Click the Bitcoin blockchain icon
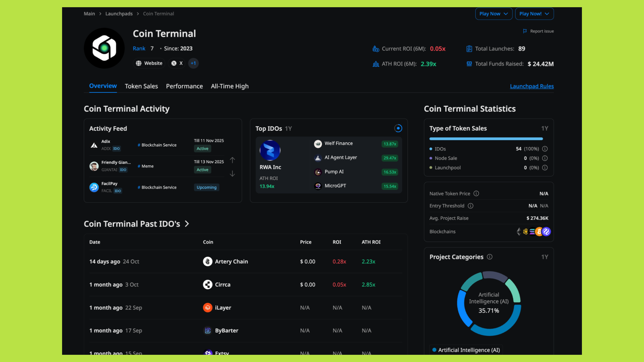 [539, 231]
